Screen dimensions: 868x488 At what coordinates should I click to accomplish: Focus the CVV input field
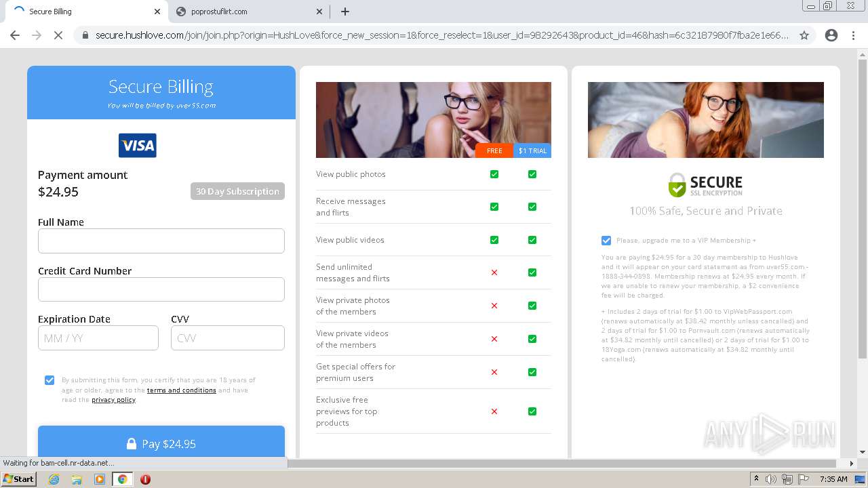[228, 338]
